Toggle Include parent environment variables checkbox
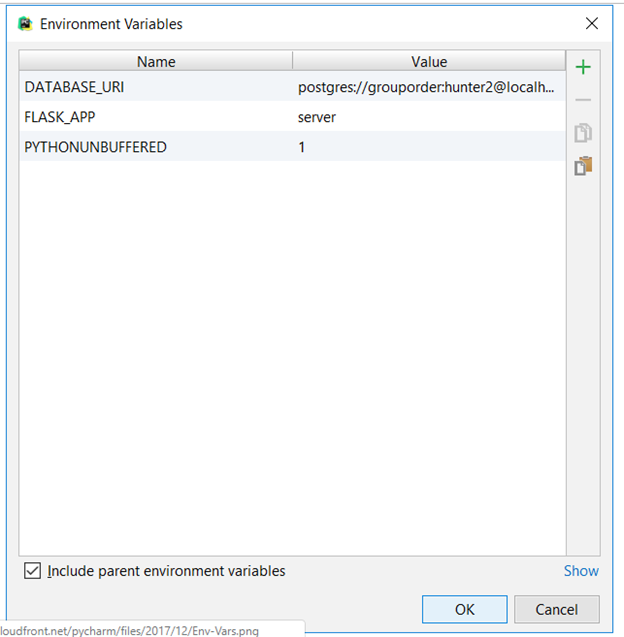Image resolution: width=624 pixels, height=637 pixels. click(x=33, y=571)
